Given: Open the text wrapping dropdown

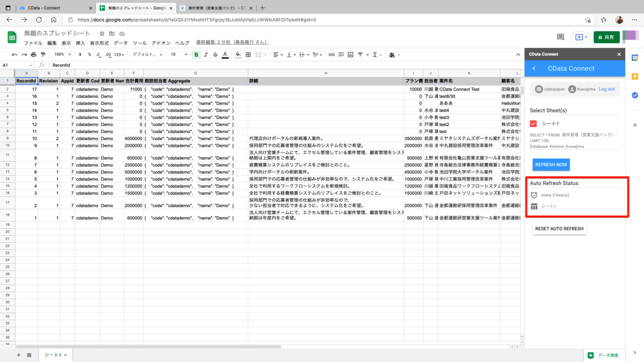Looking at the screenshot, I should coord(303,55).
